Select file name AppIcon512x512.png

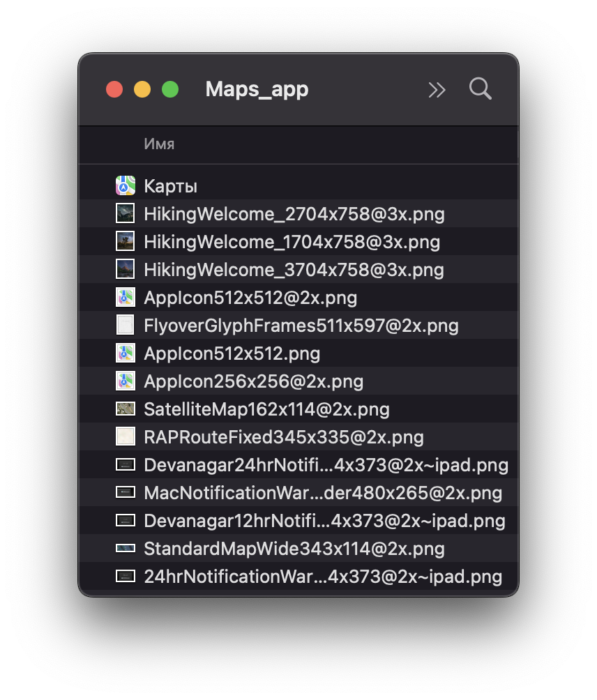point(232,353)
